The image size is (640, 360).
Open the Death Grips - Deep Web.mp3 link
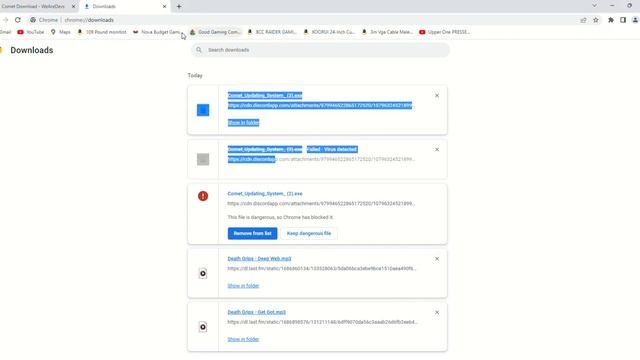click(259, 258)
